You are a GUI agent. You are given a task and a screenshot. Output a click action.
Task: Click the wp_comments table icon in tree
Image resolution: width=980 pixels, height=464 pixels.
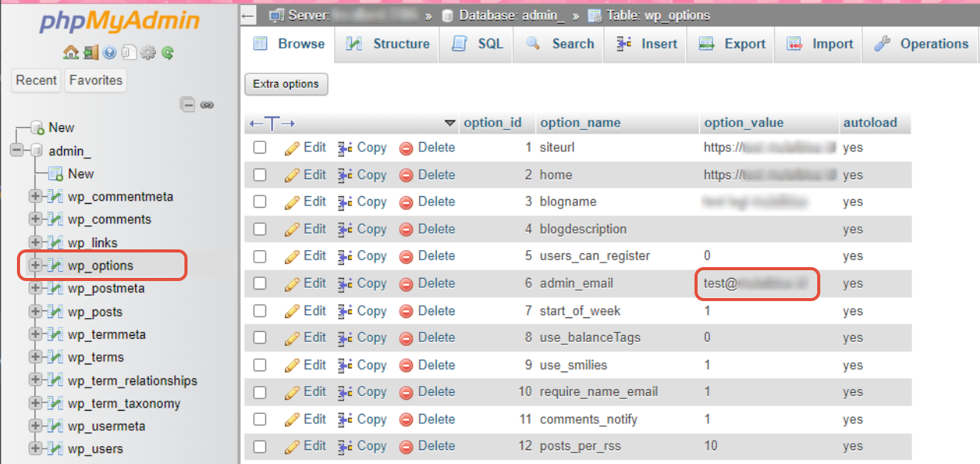tap(55, 219)
